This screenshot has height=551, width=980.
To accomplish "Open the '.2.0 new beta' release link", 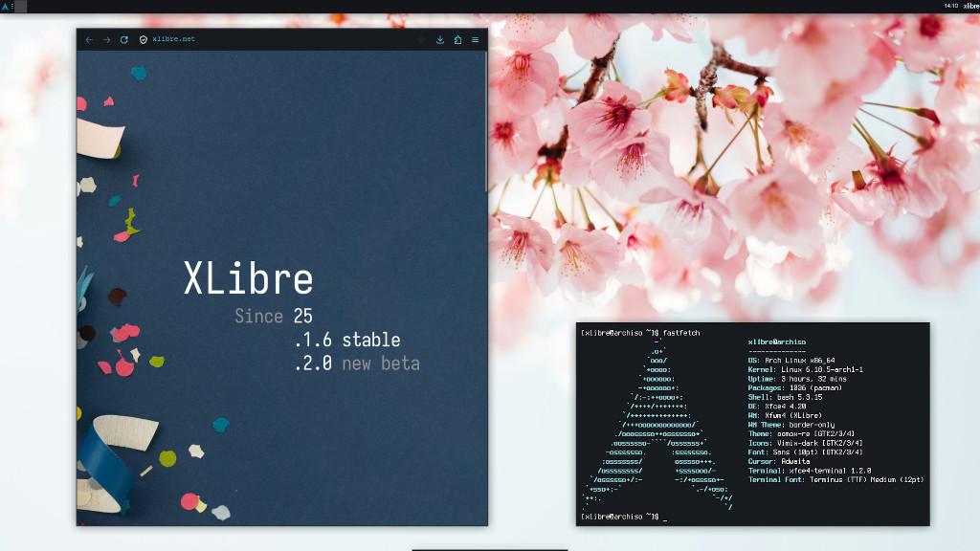I will tap(356, 364).
